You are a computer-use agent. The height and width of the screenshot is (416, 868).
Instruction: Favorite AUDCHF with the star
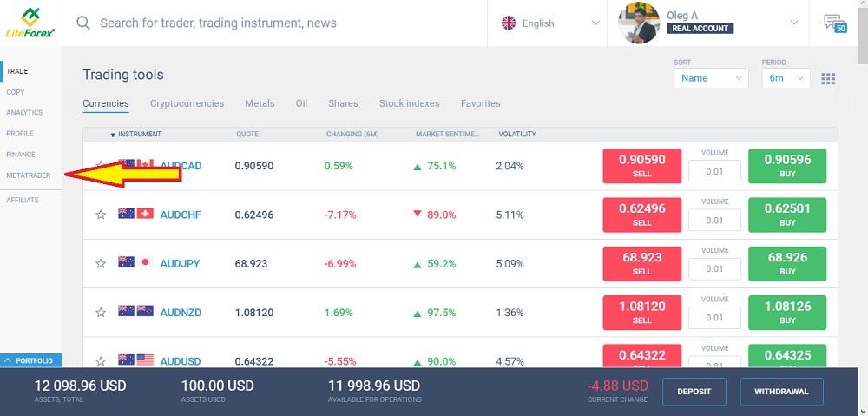pyautogui.click(x=101, y=215)
